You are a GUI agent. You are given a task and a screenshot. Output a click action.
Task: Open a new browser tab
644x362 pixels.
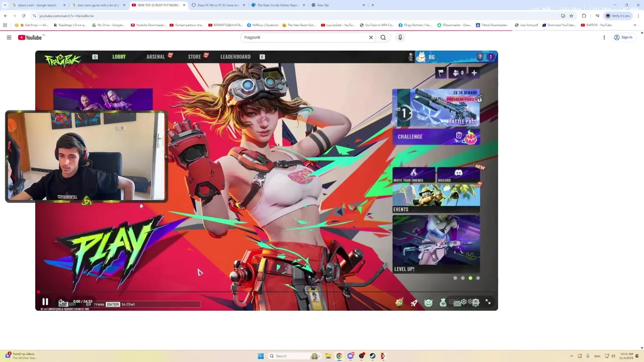[373, 5]
